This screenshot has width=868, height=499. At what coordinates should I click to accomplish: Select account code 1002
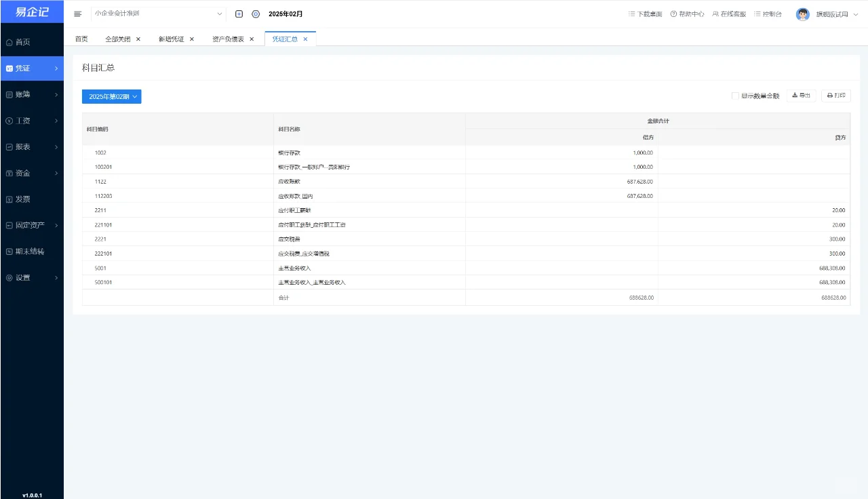pyautogui.click(x=100, y=153)
